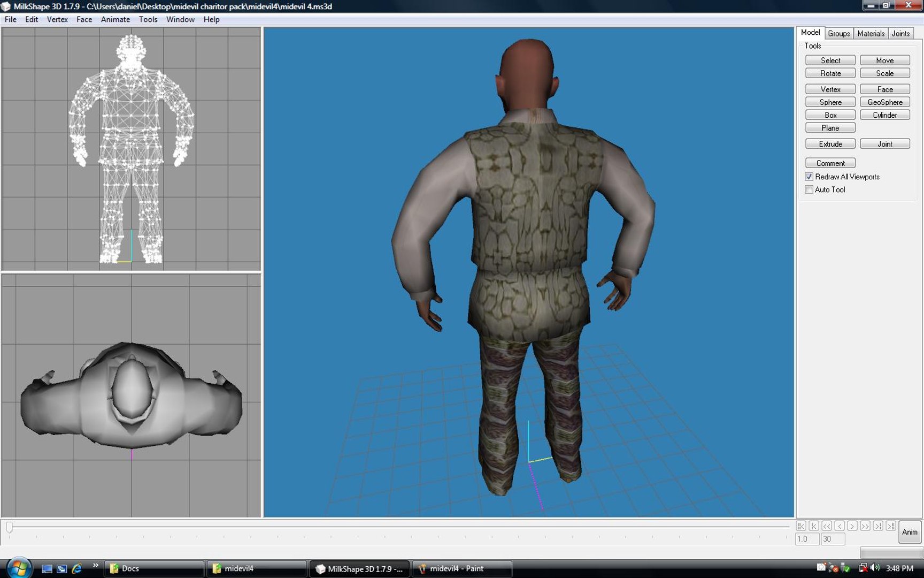The image size is (924, 578).
Task: Open the Edit menu
Action: pyautogui.click(x=32, y=19)
